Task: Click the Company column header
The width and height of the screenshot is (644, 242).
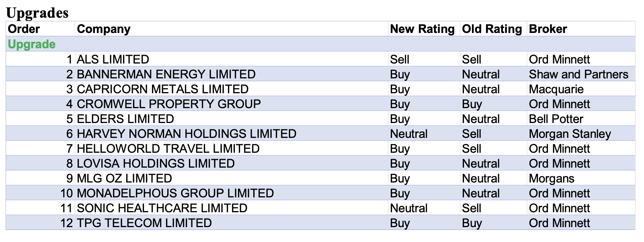Action: click(x=104, y=29)
